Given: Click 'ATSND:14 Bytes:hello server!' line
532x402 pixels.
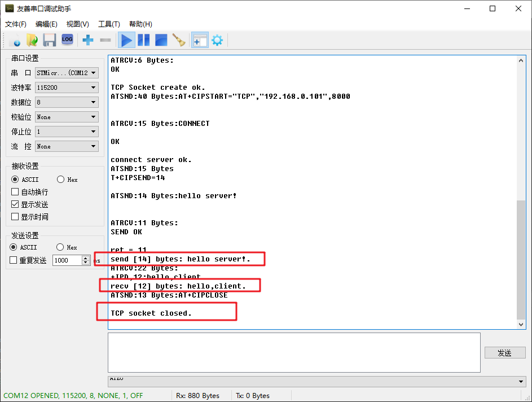Looking at the screenshot, I should point(173,195).
